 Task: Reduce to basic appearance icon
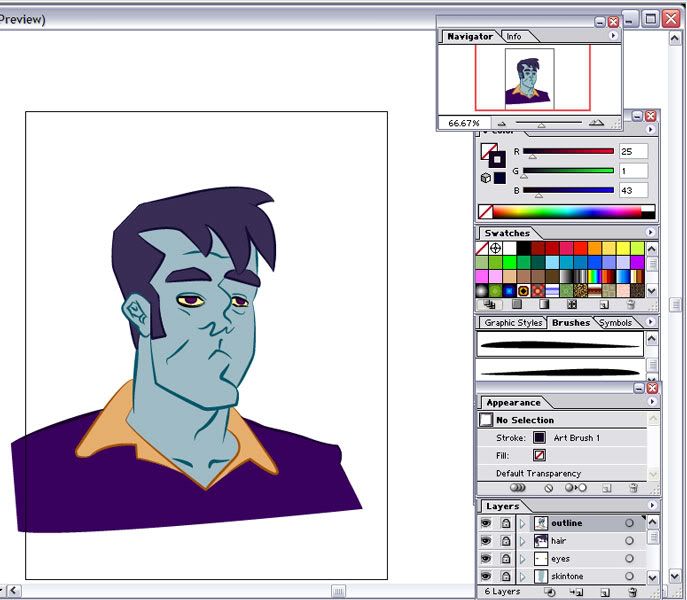coord(576,487)
